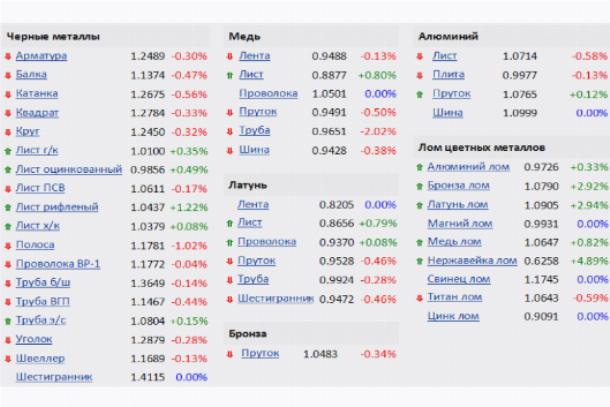Click the red arrow next to Швеллер

8,358
